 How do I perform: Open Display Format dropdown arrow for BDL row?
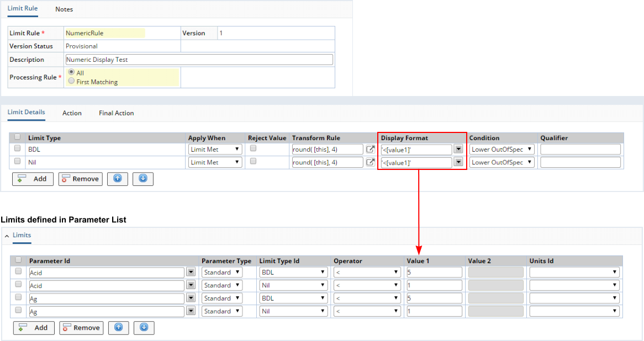[458, 150]
